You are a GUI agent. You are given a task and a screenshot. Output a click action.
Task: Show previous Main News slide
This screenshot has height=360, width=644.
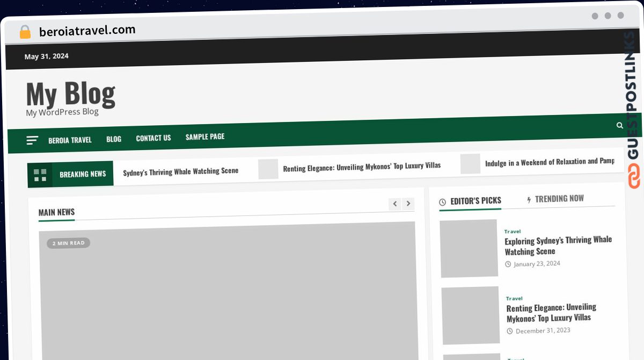pos(395,204)
